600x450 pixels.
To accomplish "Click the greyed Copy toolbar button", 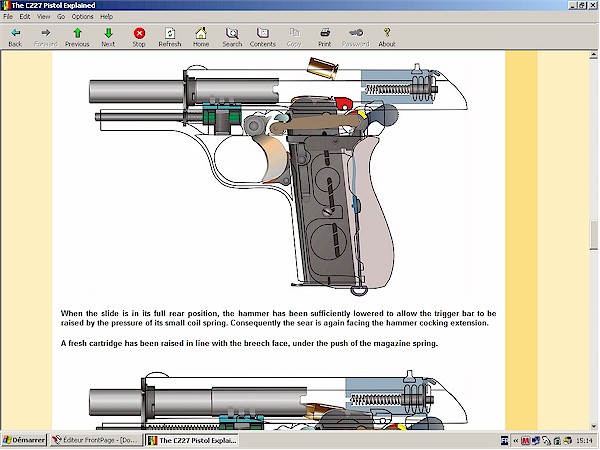I will pos(294,38).
